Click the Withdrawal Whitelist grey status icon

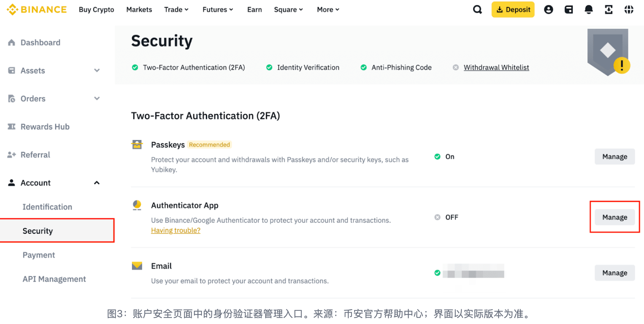point(456,68)
